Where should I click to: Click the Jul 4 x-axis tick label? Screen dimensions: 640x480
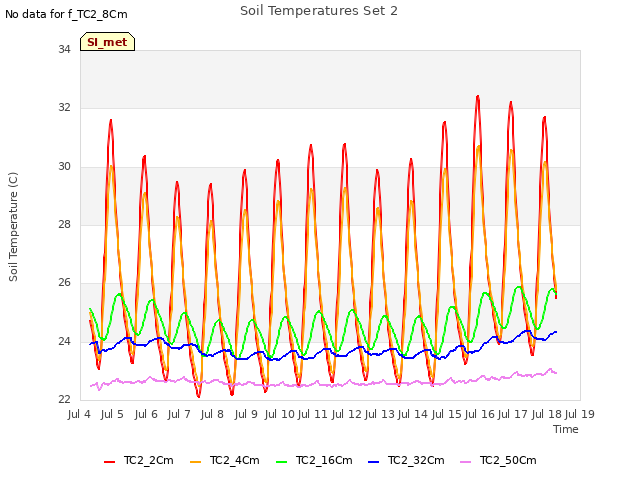tap(79, 414)
